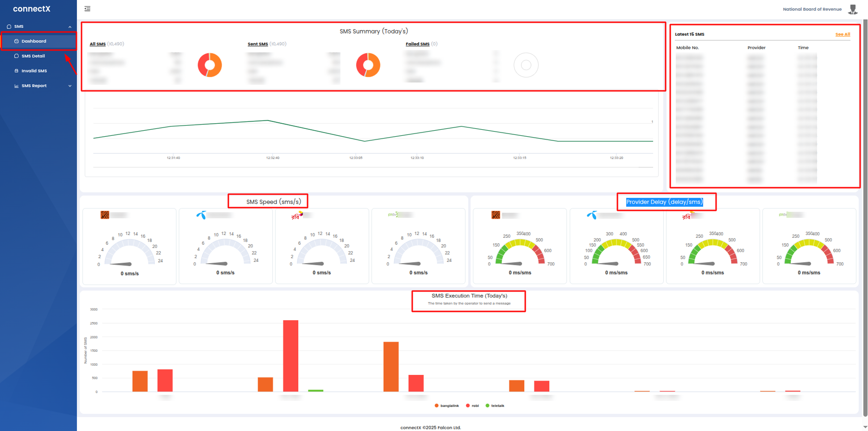Open the National Board of Revenue account menu
This screenshot has height=431, width=868.
(x=812, y=9)
